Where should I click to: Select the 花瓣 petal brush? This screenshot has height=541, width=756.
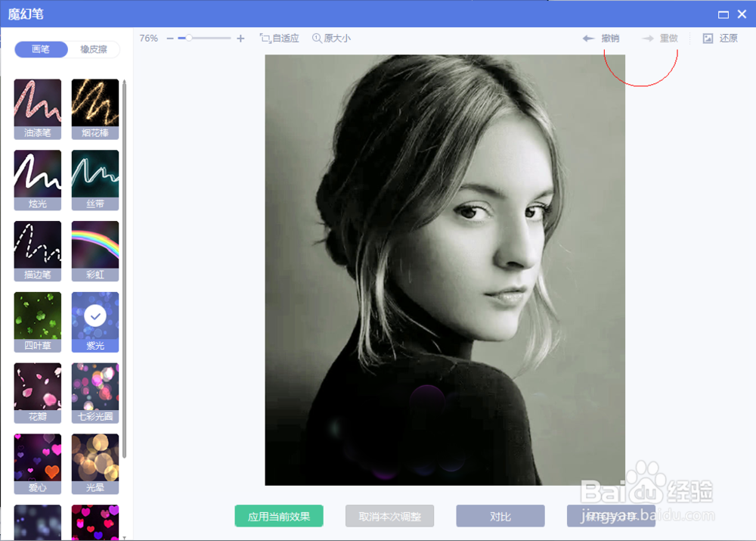point(38,393)
